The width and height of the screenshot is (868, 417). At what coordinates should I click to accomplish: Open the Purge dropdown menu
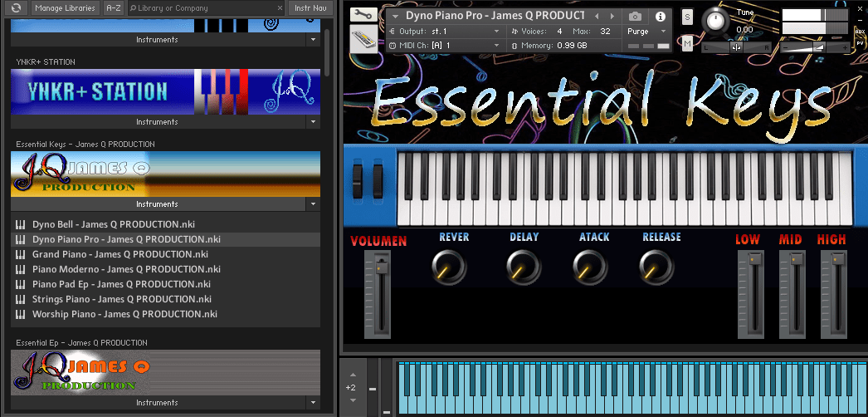click(x=663, y=31)
